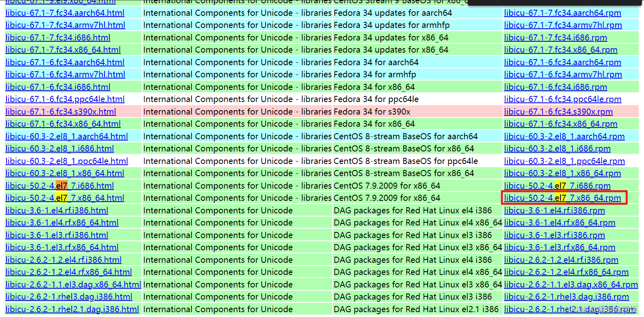Open libicu-2.6.2-1.2.el4.rf.x86_64.html link
The height and width of the screenshot is (317, 644).
(68, 272)
